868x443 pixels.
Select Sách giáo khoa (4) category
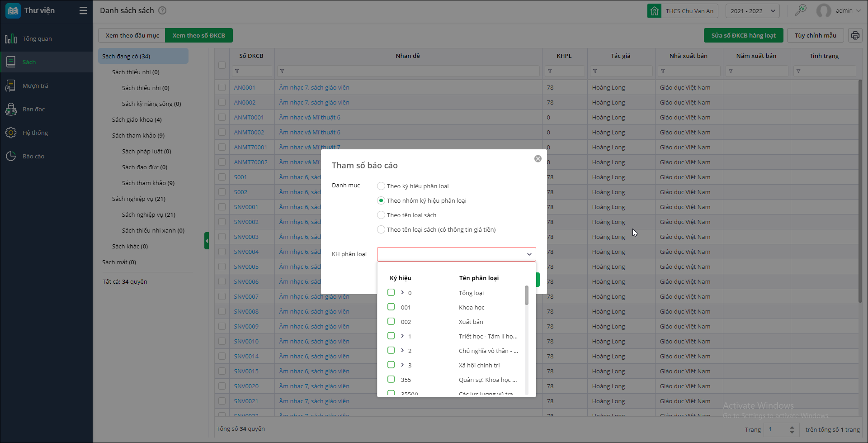(137, 119)
